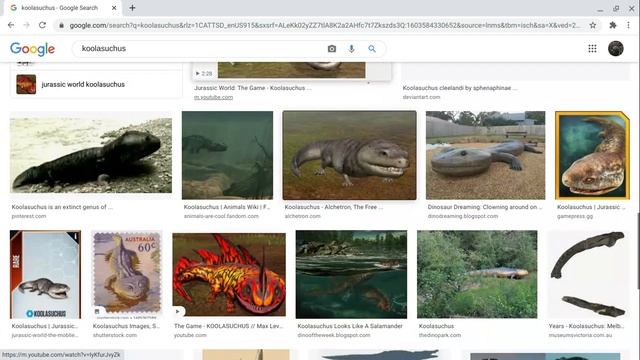This screenshot has width=640, height=360.
Task: Open the dinooftheweek.blogspot.com source
Action: 333,335
